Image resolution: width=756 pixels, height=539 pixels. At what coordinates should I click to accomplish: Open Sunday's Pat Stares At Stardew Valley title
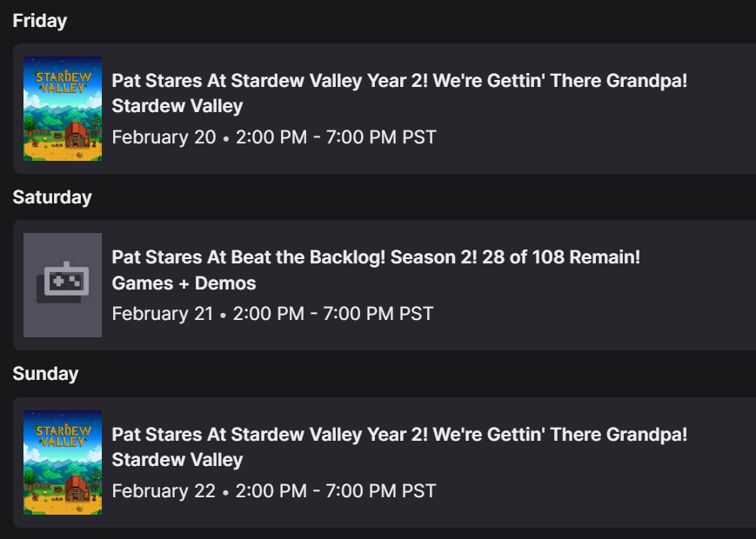point(399,434)
